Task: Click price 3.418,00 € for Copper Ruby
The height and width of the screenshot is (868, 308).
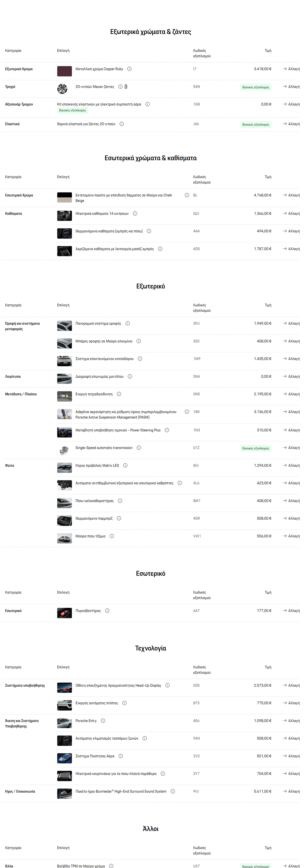Action: point(263,69)
